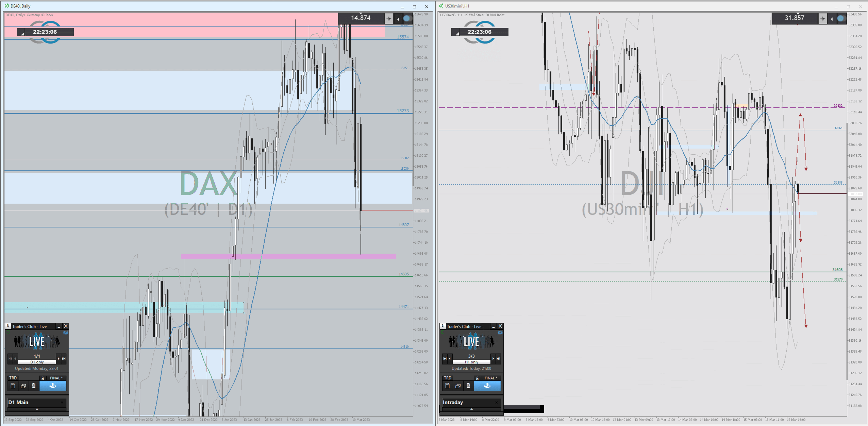Minimize the DE40 Trader's Club panel
This screenshot has height=426, width=868.
point(59,326)
